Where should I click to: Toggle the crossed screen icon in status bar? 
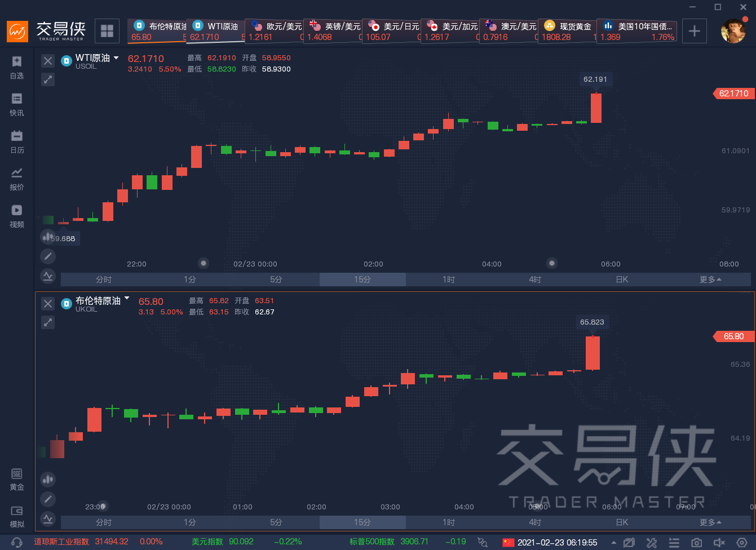point(629,542)
